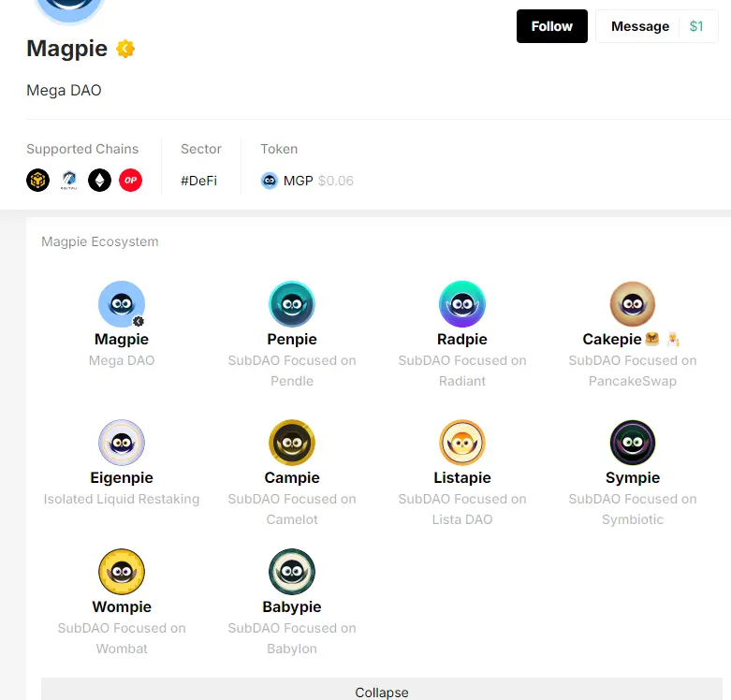
Task: Open the Magpie Mega DAO name link
Action: 122,340
